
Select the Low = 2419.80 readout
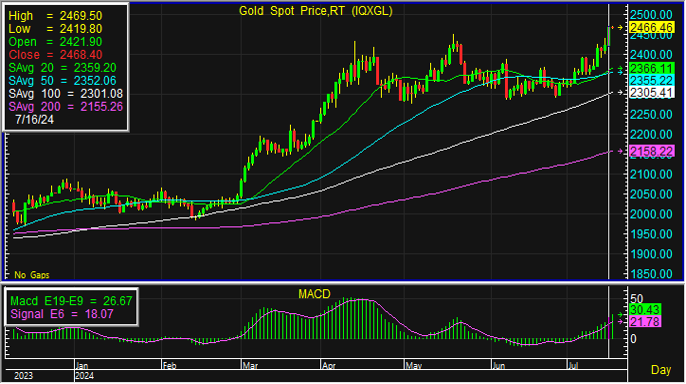(x=55, y=29)
